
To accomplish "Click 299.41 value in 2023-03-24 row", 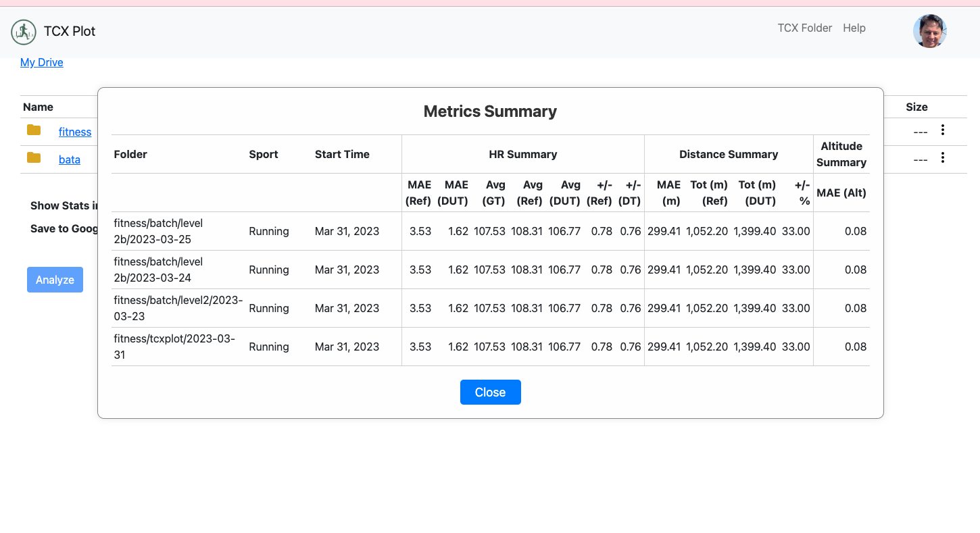I will (664, 270).
